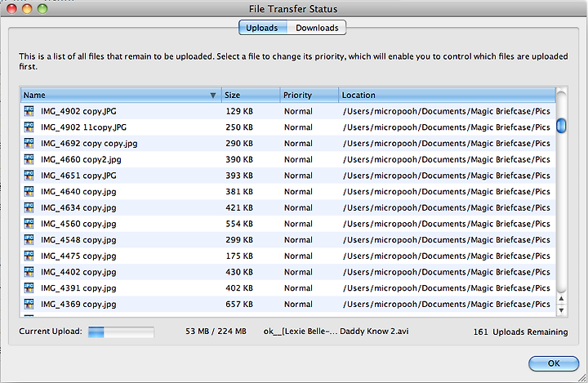
Task: Select the image icon of IMG_4692 copy copy.jpg
Action: pyautogui.click(x=29, y=143)
